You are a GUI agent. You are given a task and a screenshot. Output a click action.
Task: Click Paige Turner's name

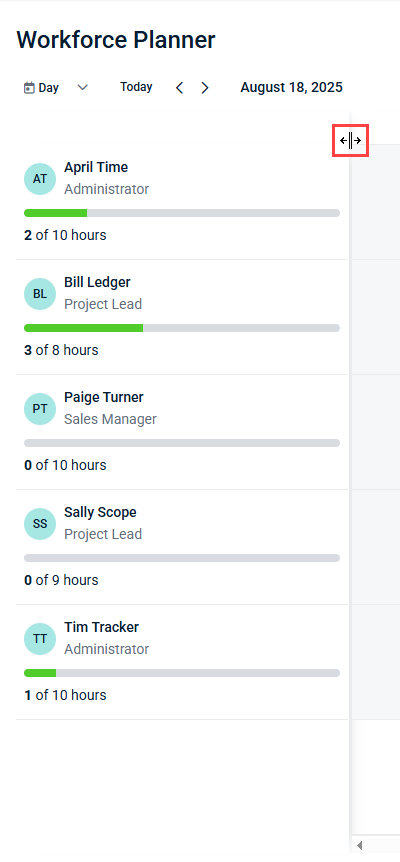click(104, 397)
